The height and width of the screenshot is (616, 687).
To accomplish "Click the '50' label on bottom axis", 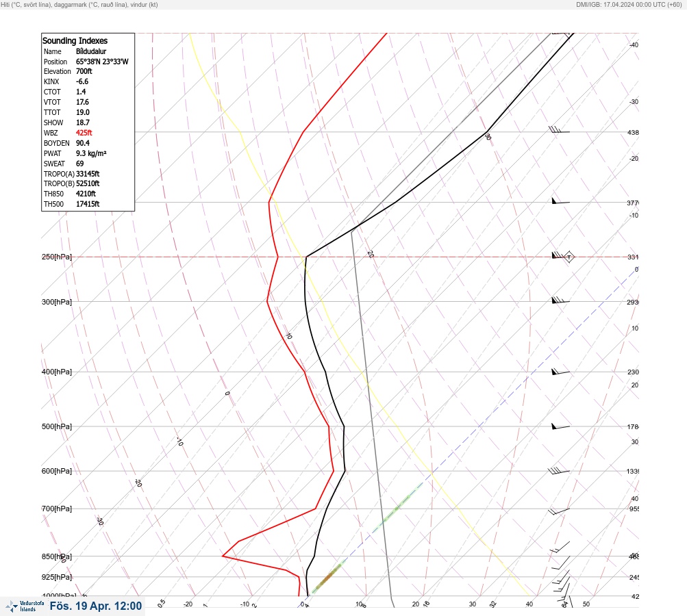I will point(586,604).
